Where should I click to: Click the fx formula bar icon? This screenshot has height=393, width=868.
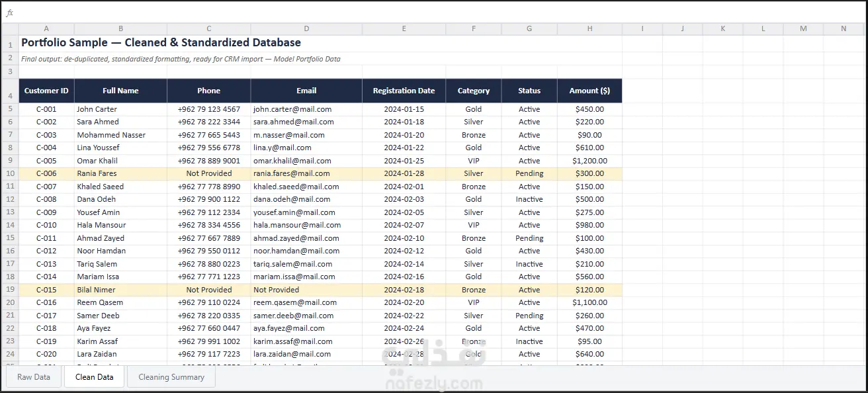click(x=9, y=13)
